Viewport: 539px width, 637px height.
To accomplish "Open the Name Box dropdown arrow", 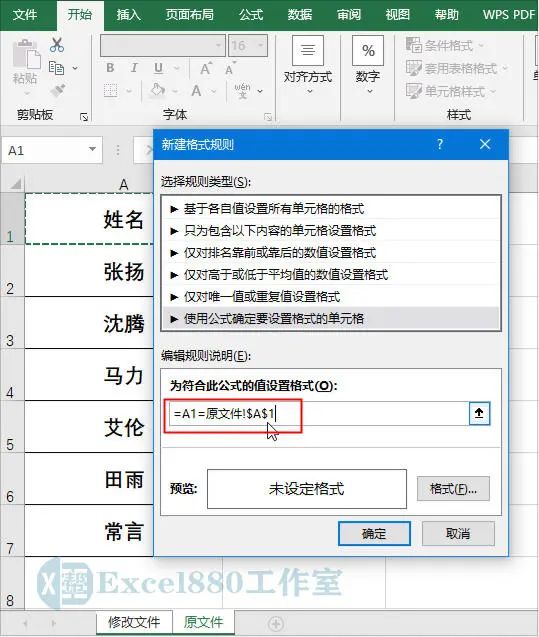I will click(93, 150).
